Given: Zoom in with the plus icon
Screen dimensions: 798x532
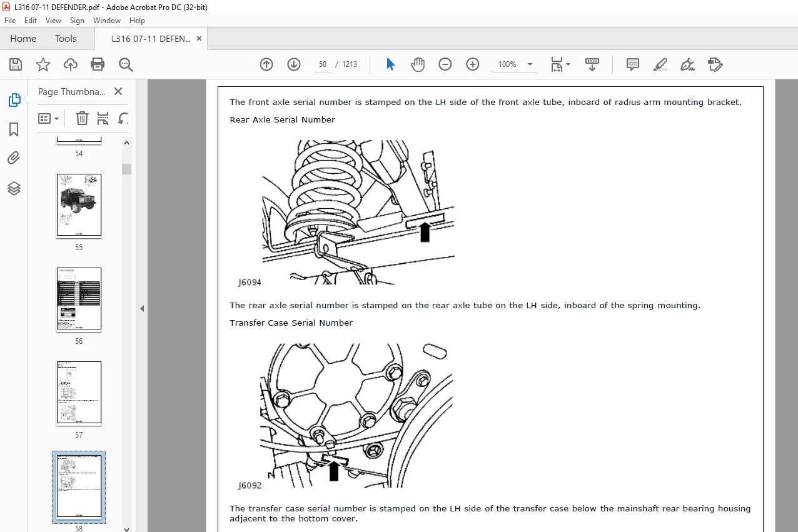Looking at the screenshot, I should (473, 64).
